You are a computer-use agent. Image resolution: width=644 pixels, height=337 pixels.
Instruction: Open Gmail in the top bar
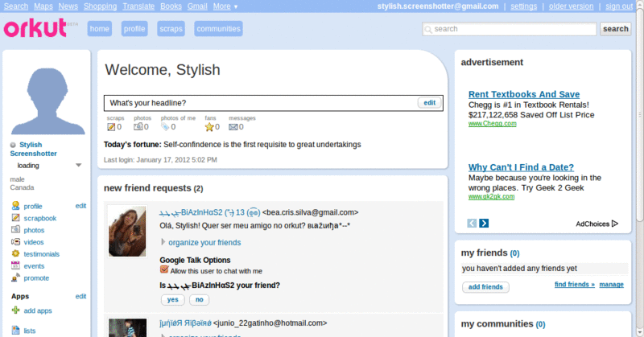(197, 6)
